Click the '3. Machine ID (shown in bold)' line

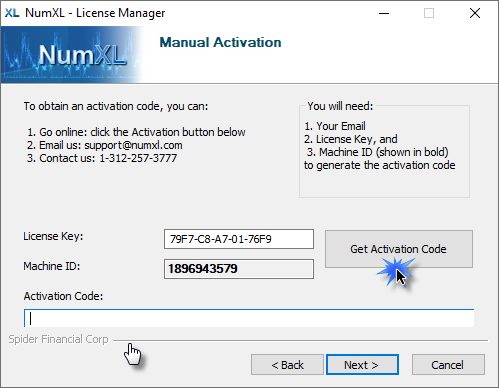(377, 152)
